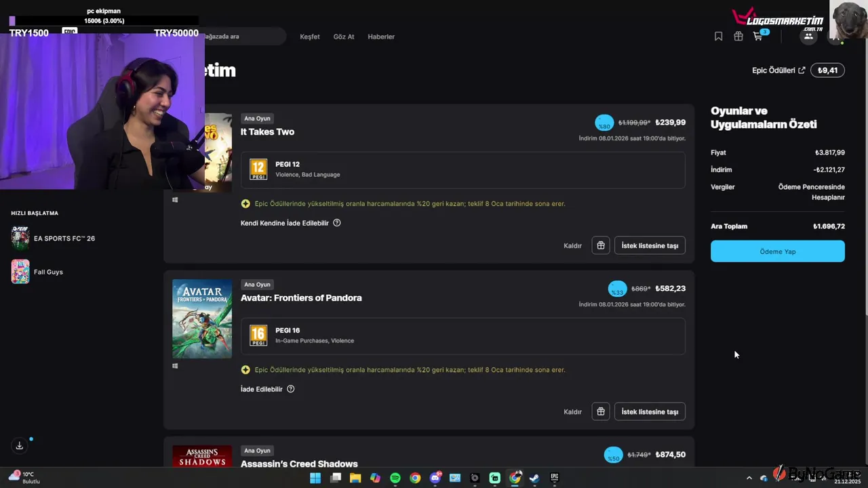868x488 pixels.
Task: Open the Haberler tab
Action: click(x=381, y=37)
